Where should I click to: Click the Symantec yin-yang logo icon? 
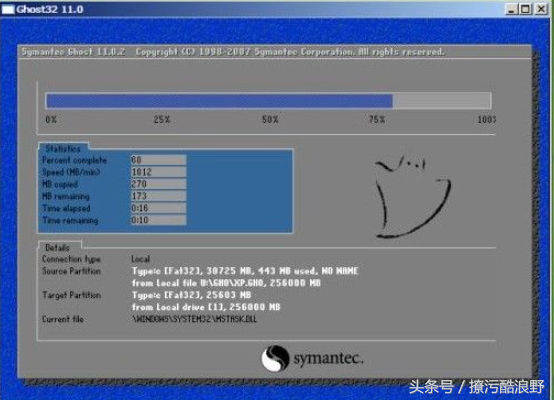tap(275, 358)
